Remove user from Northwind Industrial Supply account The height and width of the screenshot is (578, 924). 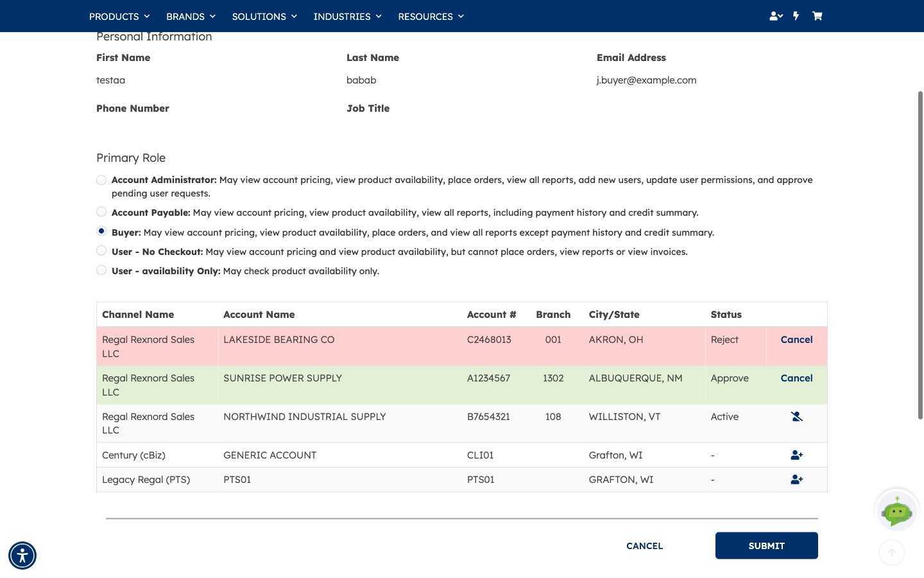coord(797,417)
